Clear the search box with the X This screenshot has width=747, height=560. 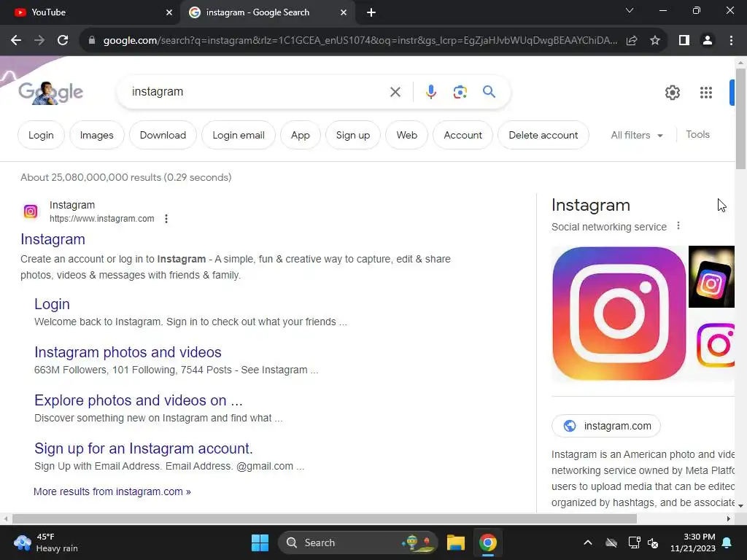coord(395,92)
